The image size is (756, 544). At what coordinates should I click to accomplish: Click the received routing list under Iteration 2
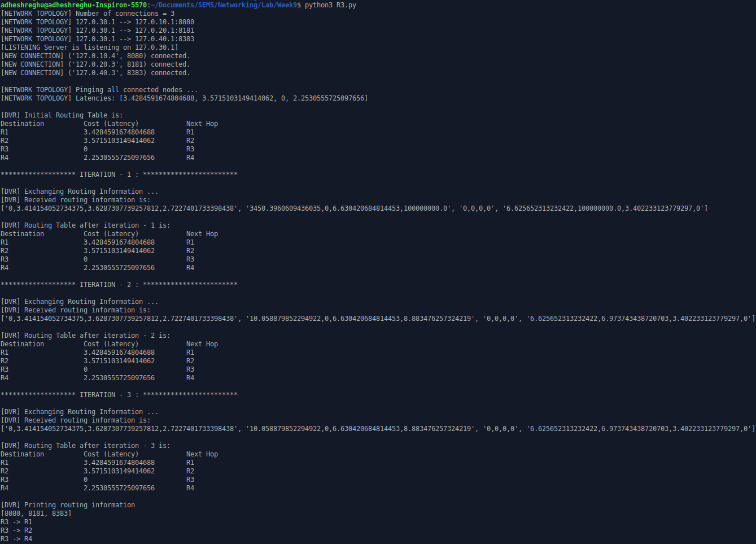378,319
